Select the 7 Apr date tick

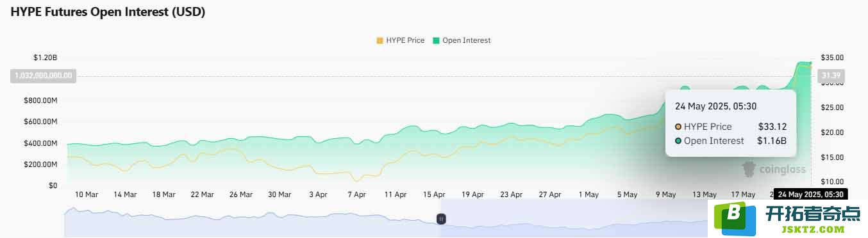click(356, 194)
